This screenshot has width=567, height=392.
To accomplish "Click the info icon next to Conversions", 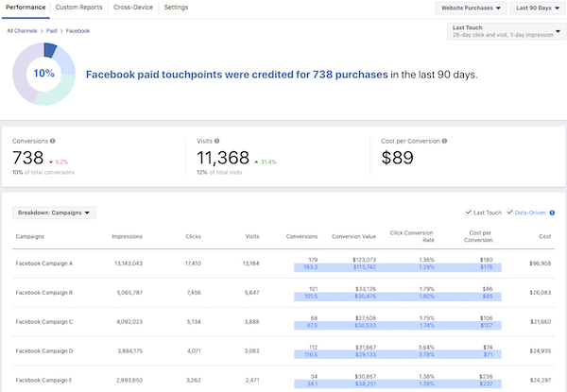I will tap(52, 141).
